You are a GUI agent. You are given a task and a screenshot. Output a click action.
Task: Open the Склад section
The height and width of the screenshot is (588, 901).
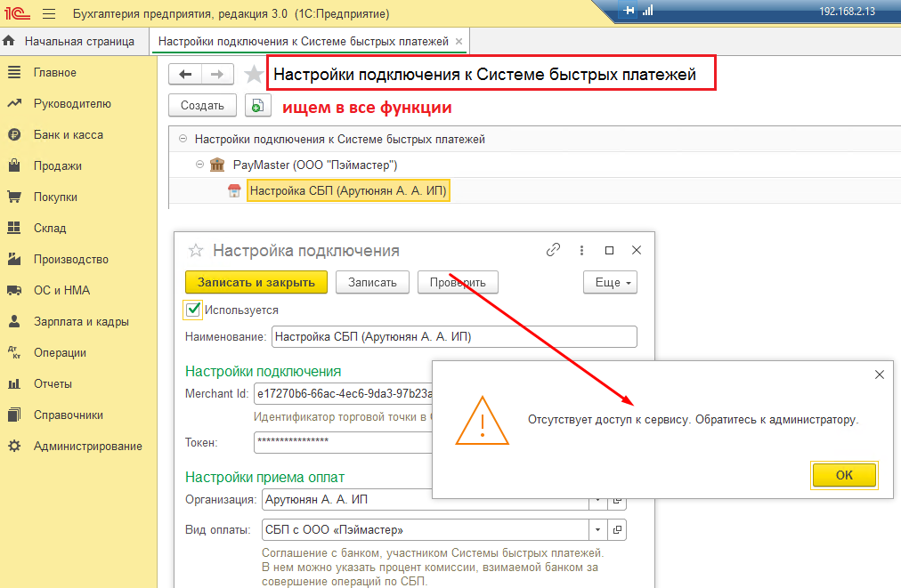pyautogui.click(x=50, y=228)
